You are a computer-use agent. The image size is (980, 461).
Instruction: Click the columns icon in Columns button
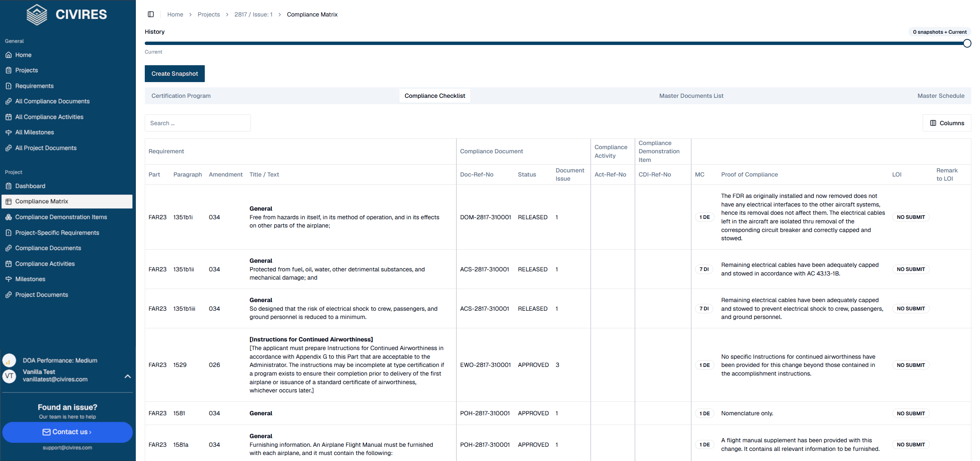click(933, 123)
